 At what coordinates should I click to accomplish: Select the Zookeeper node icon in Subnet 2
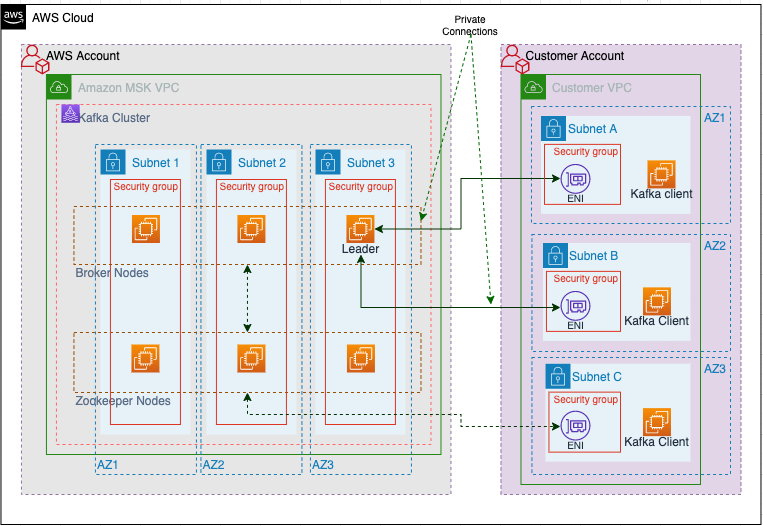pyautogui.click(x=252, y=359)
